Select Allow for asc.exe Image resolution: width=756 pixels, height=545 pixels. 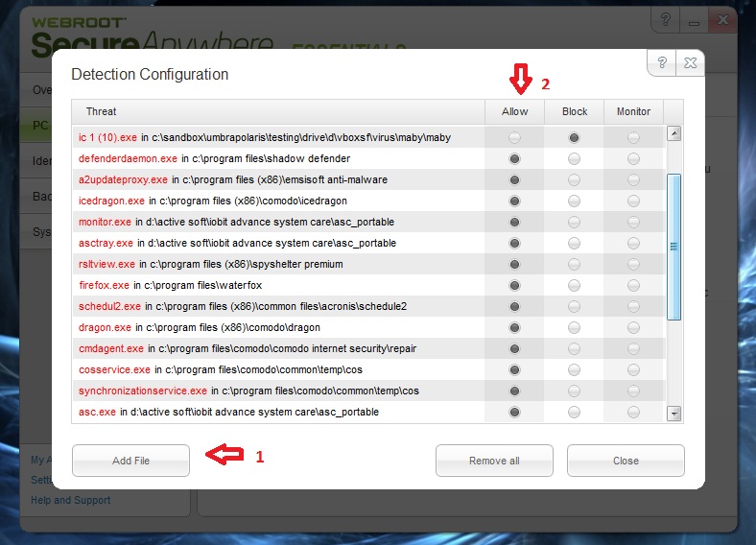click(x=514, y=413)
